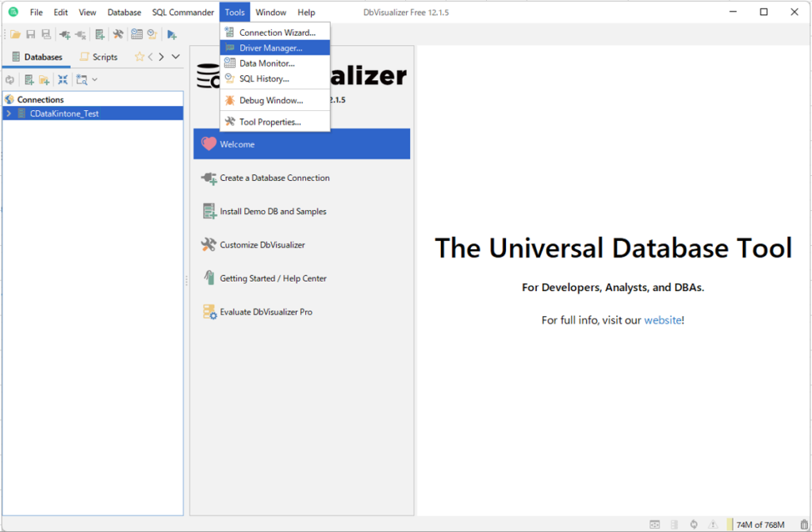Click the new SQL Commander play icon
812x532 pixels.
pyautogui.click(x=172, y=35)
